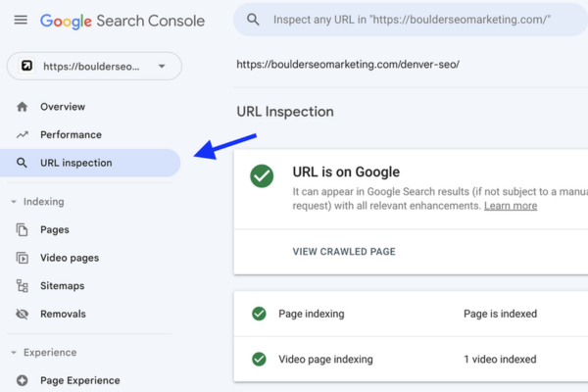Screen dimensions: 588x392
Task: Click the Overview home icon
Action: tap(23, 107)
